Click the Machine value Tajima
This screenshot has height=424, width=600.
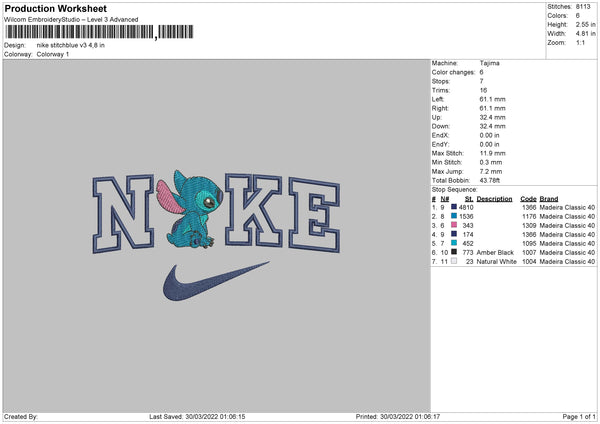coord(489,63)
